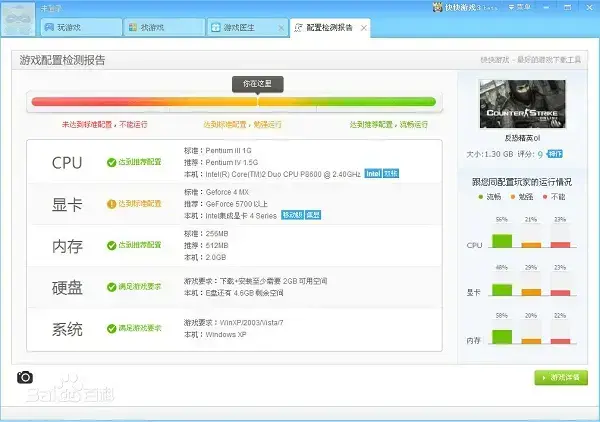Click the red 内存 bar in the chart
This screenshot has height=422, width=600.
click(561, 341)
